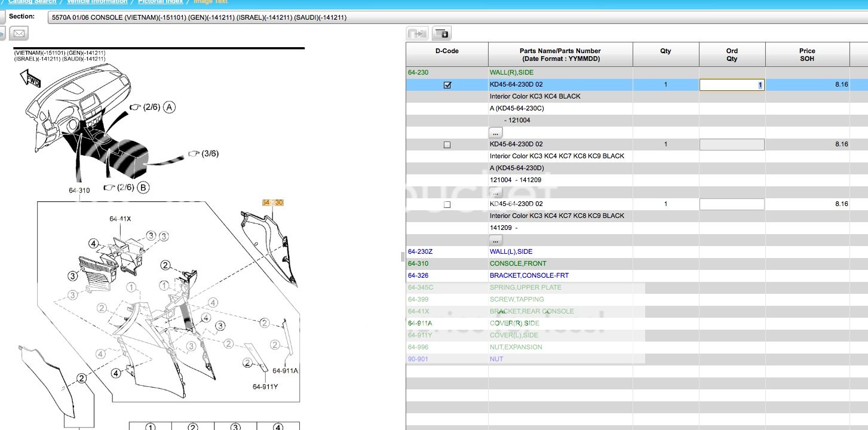Click 'A (KD45-64-230D)' supersession text

click(x=517, y=168)
